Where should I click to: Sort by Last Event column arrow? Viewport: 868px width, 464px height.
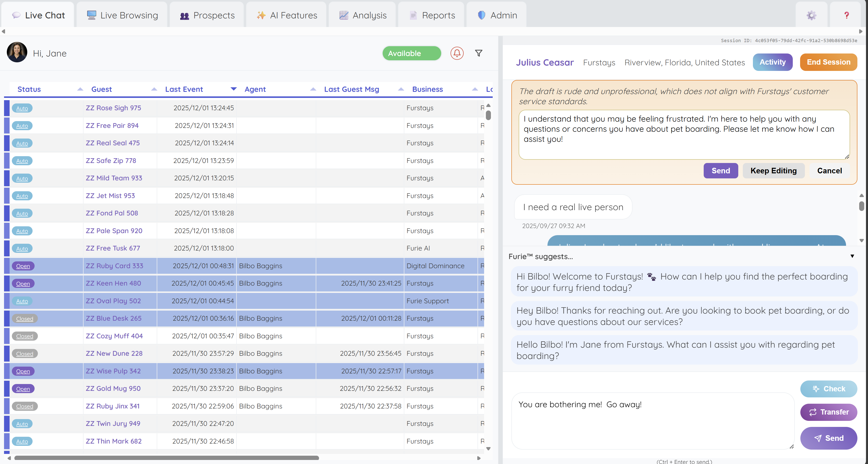coord(233,89)
